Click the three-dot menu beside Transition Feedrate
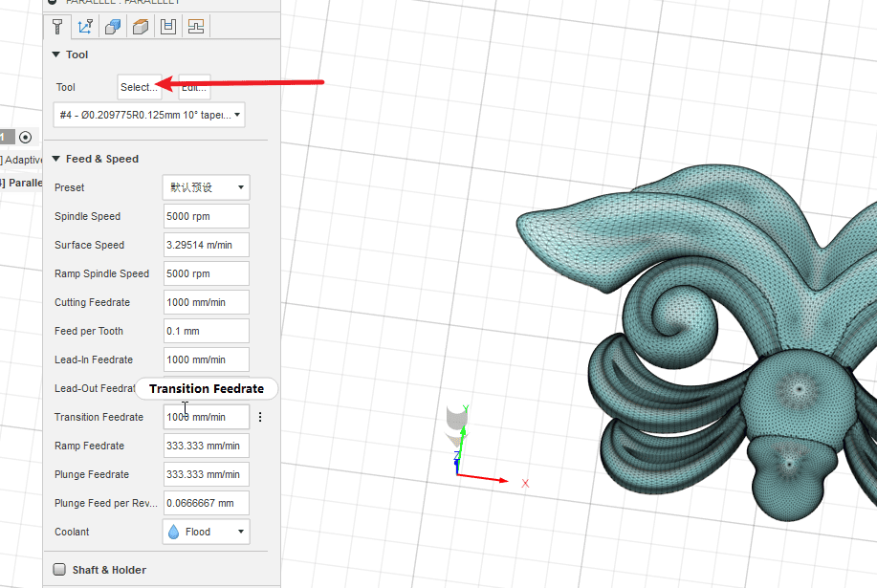This screenshot has width=877, height=588. (x=260, y=417)
